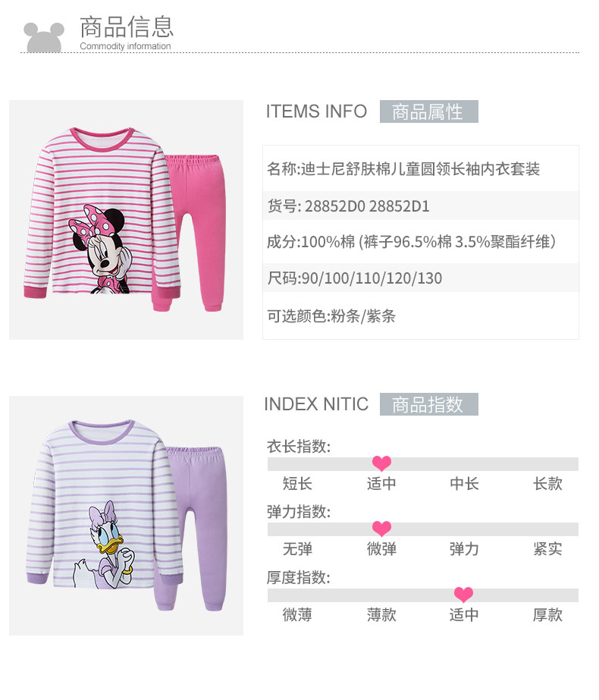Click the pink heart on 弹力指数 bar
Viewport: 599px width, 700px height.
click(x=381, y=529)
